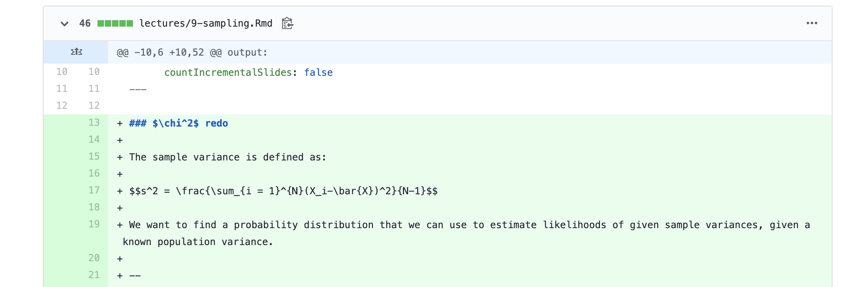Image resolution: width=868 pixels, height=287 pixels.
Task: Select added line number 15
Action: point(94,156)
